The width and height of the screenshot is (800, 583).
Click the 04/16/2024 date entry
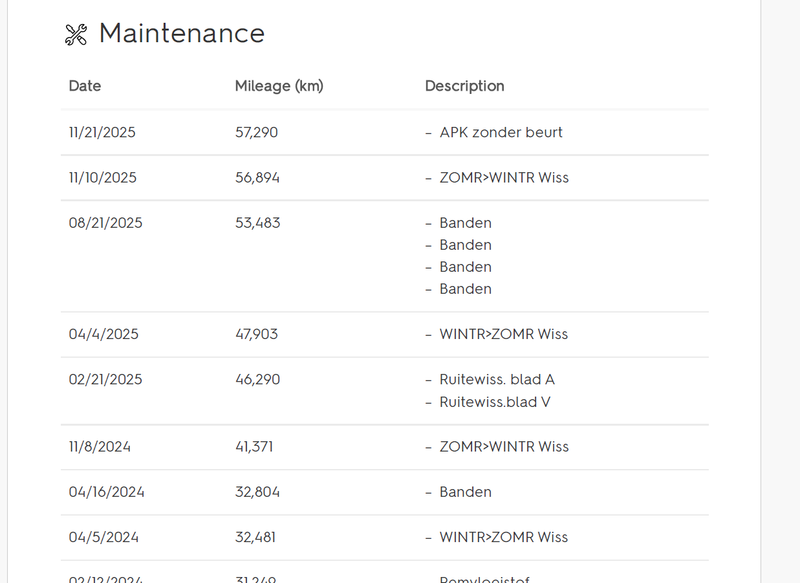pyautogui.click(x=106, y=492)
